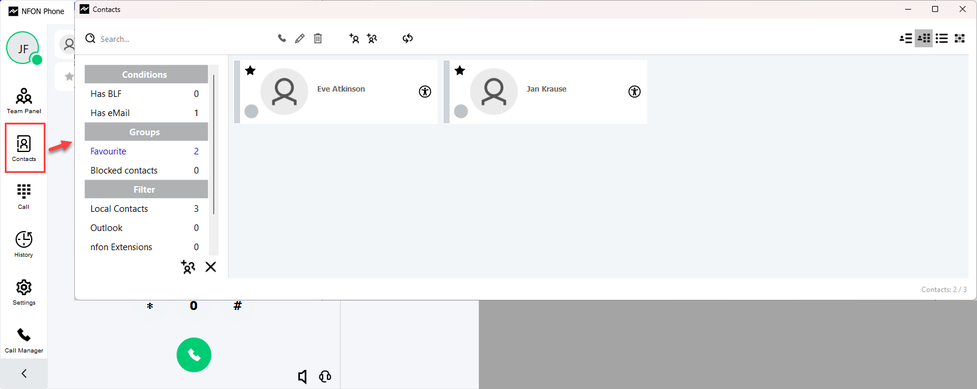Select the Favourite group

point(145,151)
